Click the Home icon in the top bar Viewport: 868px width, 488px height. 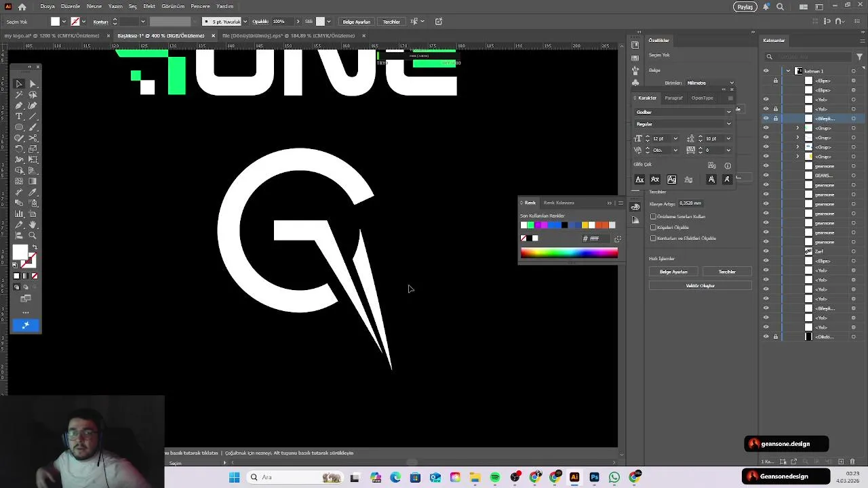tap(22, 7)
